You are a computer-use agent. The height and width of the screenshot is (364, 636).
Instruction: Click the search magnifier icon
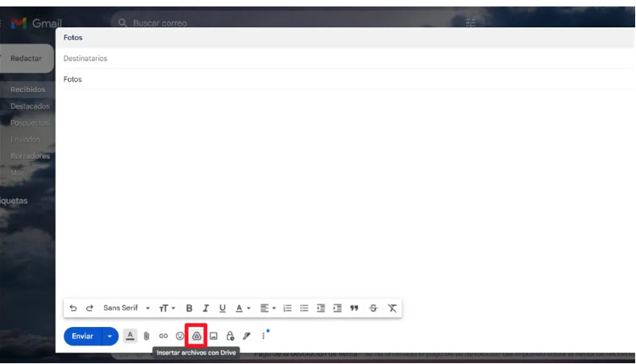coord(123,23)
